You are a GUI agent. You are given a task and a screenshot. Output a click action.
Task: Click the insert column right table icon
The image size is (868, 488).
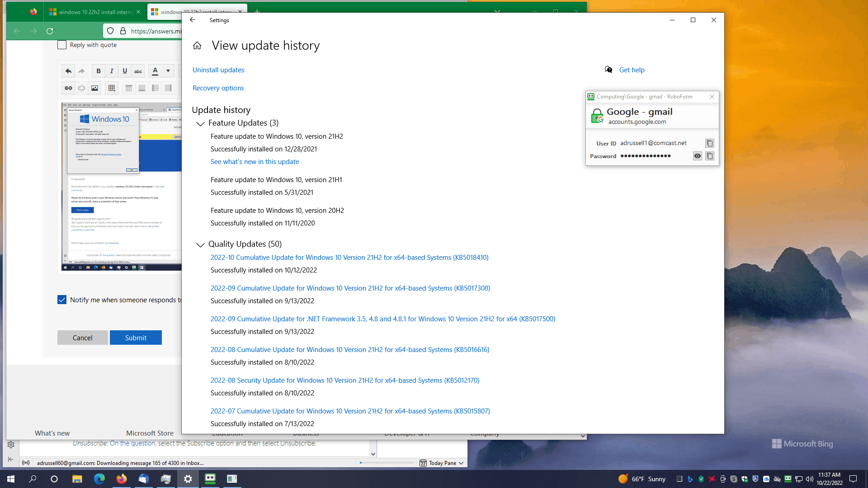(168, 88)
